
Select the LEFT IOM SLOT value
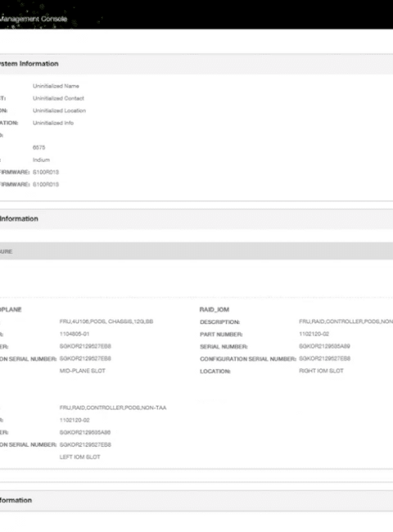click(79, 457)
